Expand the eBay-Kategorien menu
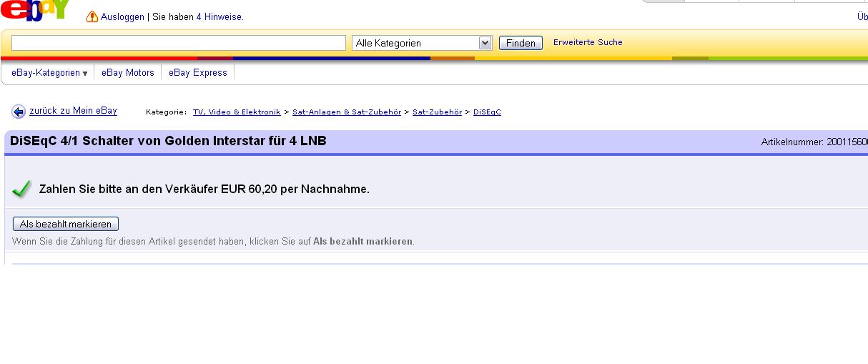Image resolution: width=868 pixels, height=364 pixels. coord(49,73)
